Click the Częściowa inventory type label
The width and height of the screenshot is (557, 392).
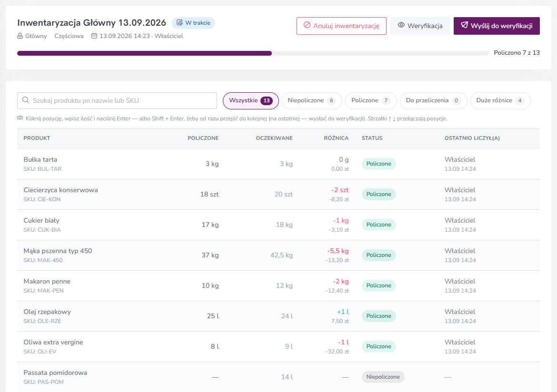[69, 36]
